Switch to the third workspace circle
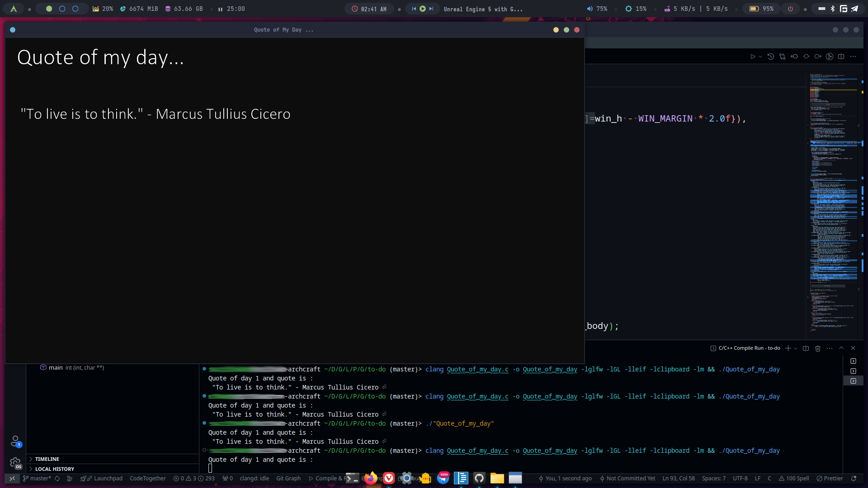 pyautogui.click(x=75, y=9)
